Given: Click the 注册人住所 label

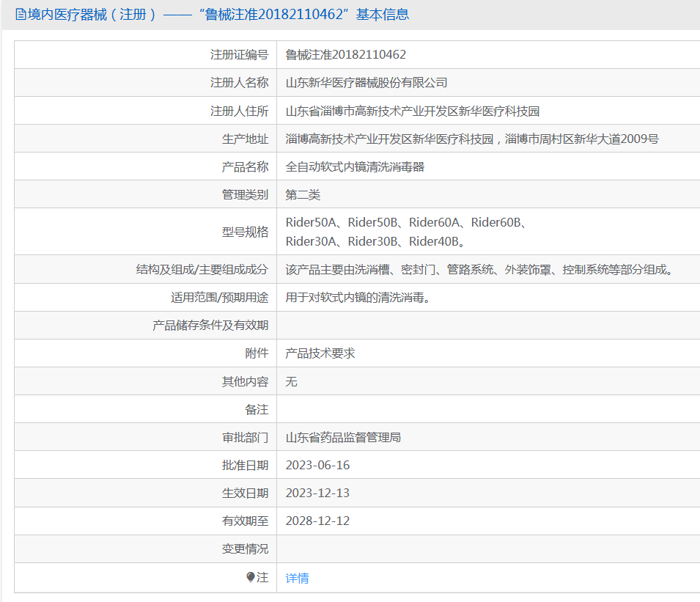Looking at the screenshot, I should point(239,111).
